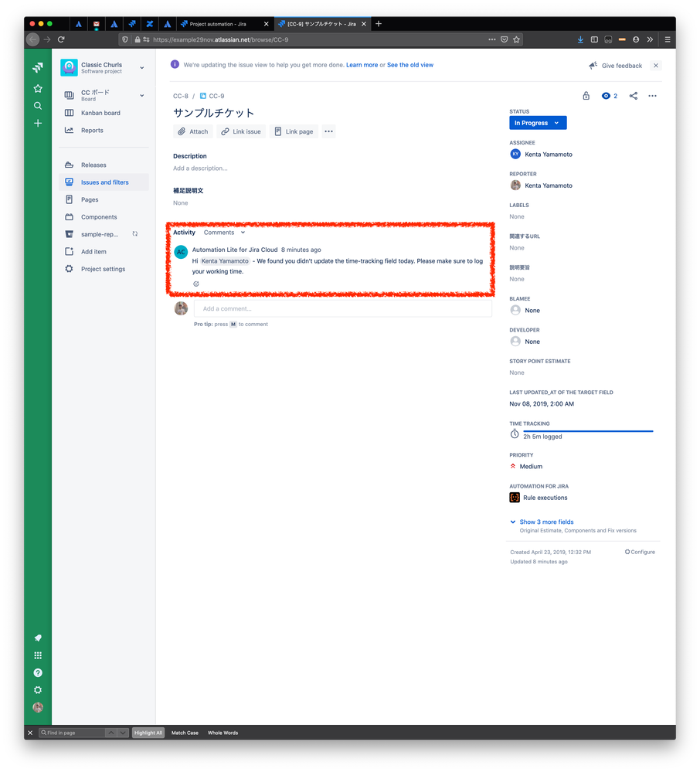Click Save to Pocket icon in URL bar
This screenshot has width=700, height=772.
point(504,39)
